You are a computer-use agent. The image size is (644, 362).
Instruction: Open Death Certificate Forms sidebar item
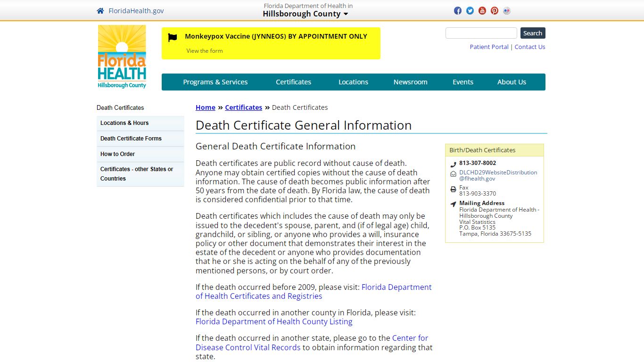pos(140,139)
